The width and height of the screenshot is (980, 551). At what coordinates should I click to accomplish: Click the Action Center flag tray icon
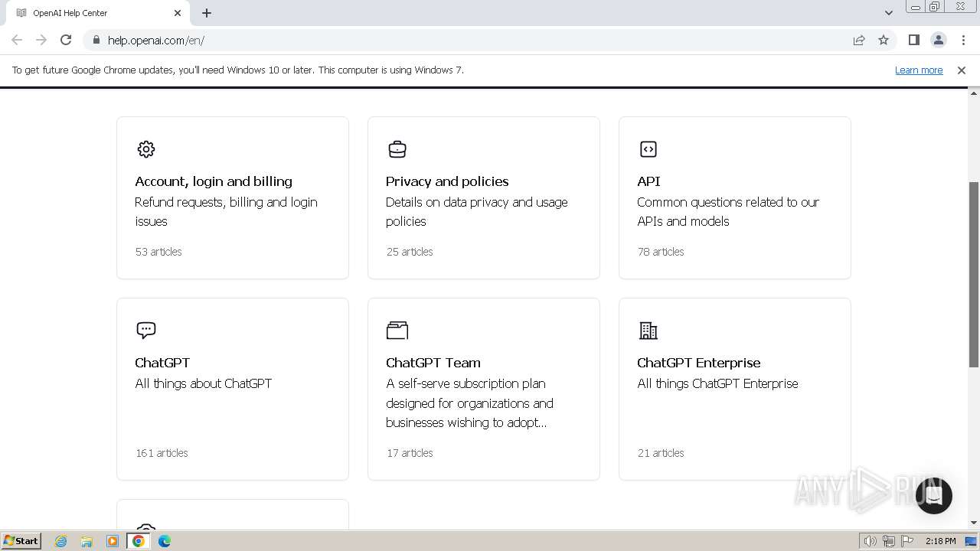pos(907,541)
